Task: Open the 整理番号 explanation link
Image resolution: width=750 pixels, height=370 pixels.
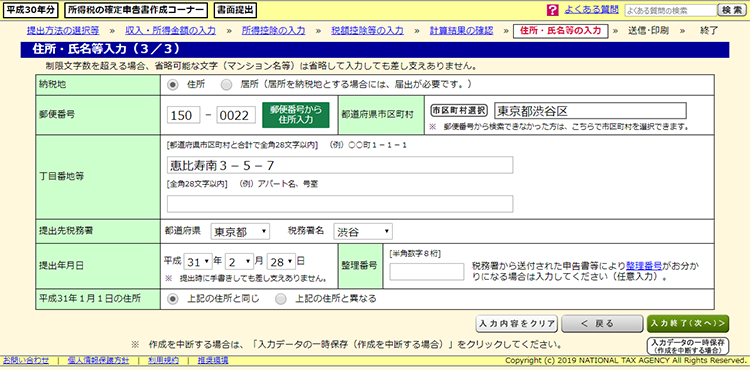Action: 644,266
